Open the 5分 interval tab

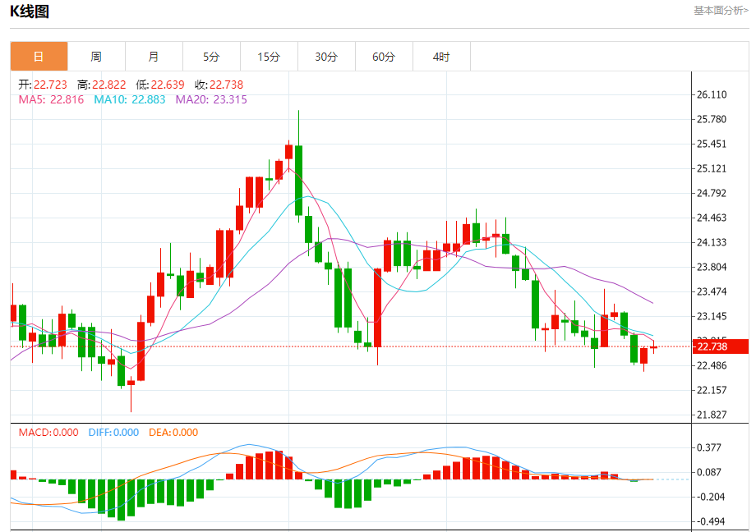point(211,57)
